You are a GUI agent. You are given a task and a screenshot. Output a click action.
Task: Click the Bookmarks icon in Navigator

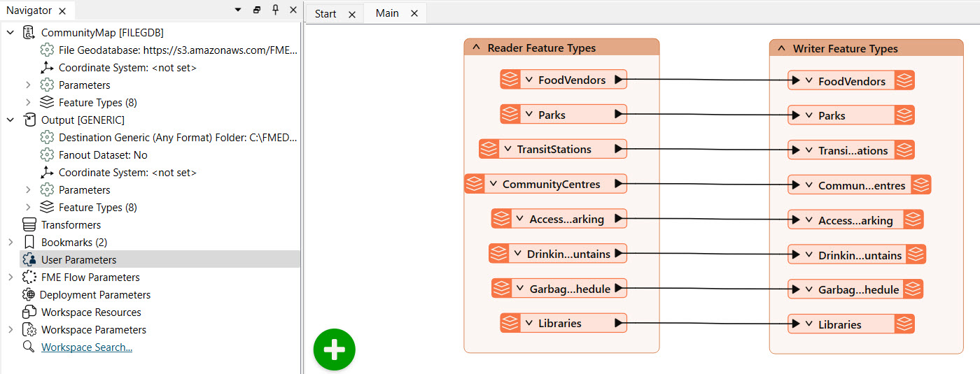(29, 242)
